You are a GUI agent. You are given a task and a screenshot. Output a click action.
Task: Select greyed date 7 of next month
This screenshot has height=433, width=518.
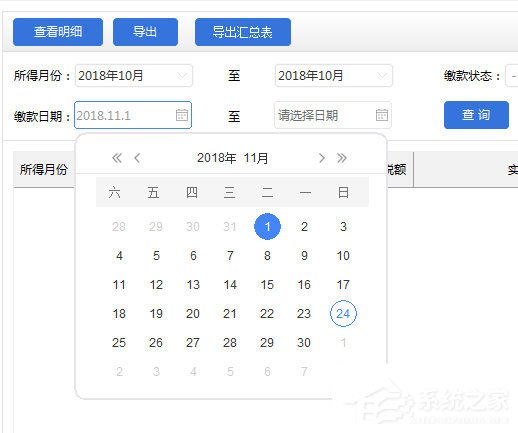304,371
